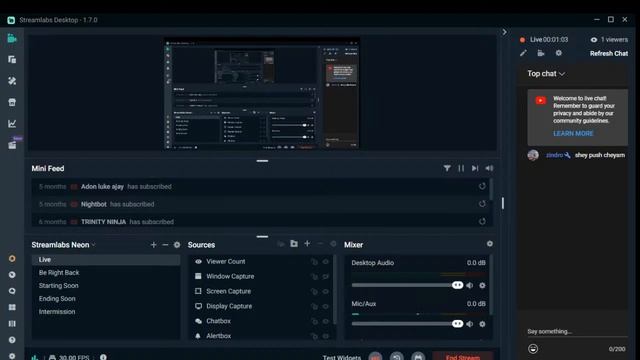Lock the Display Capture source
Screen dimensions: 640x360
point(314,306)
